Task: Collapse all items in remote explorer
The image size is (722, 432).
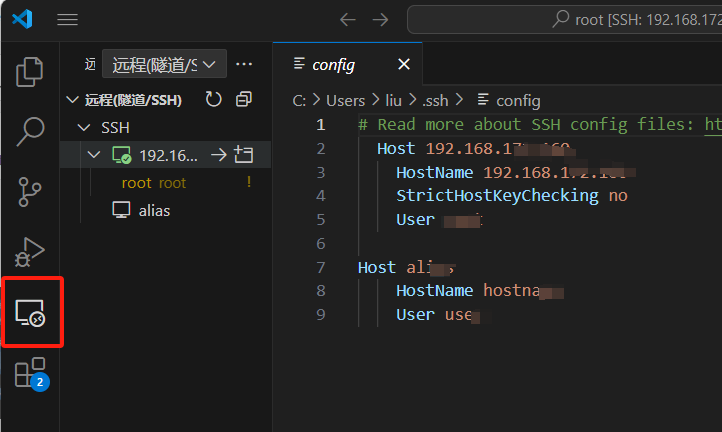Action: point(244,99)
